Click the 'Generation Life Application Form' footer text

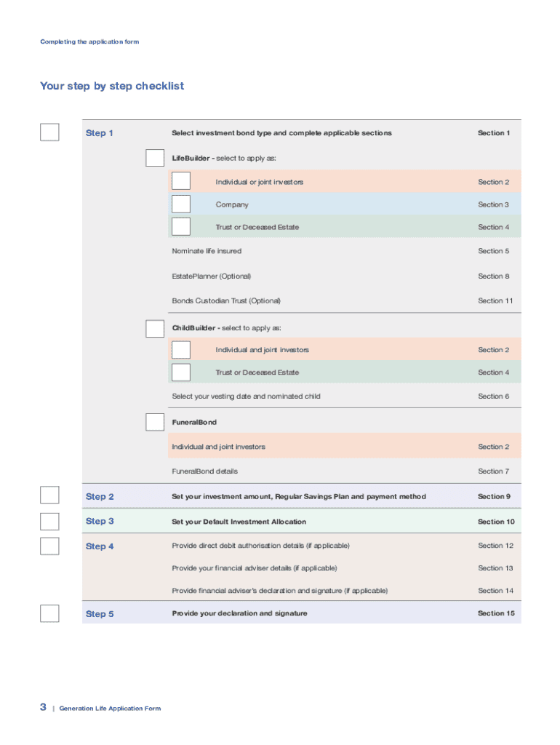110,709
